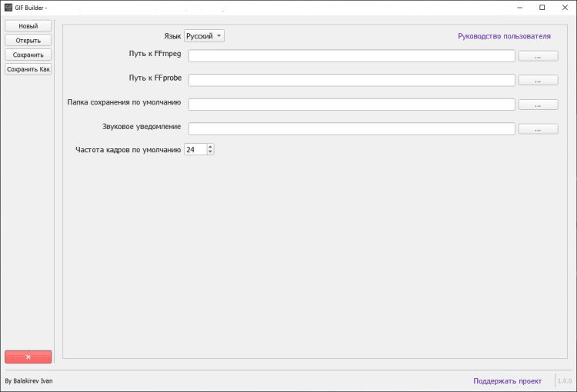
Task: Select the default save folder text field
Action: [351, 105]
